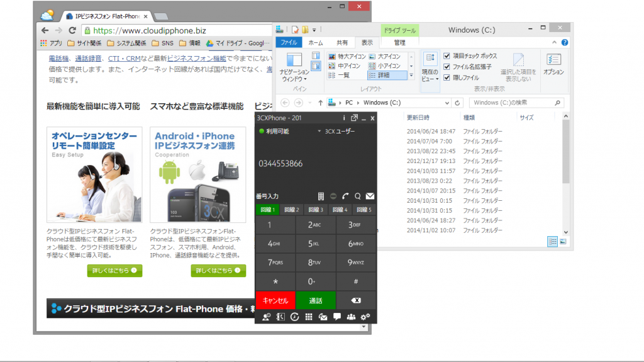Click new folder quick access icon
Screen dimensions: 644x362
click(x=305, y=30)
